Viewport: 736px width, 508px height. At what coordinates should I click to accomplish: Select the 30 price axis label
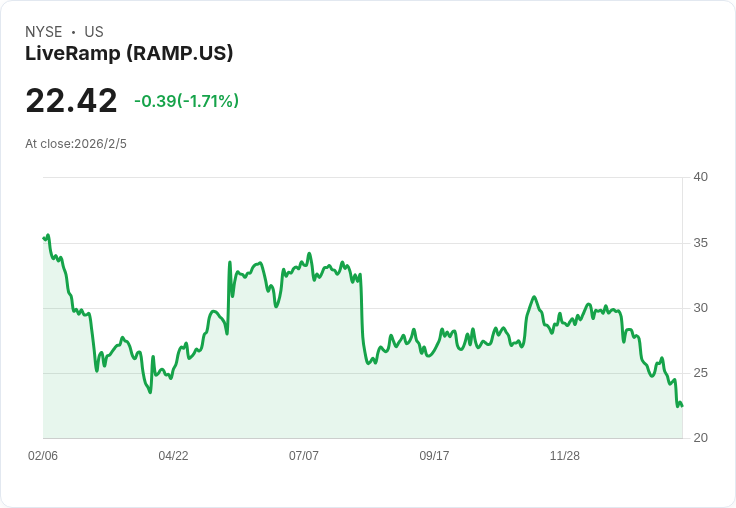pos(700,308)
